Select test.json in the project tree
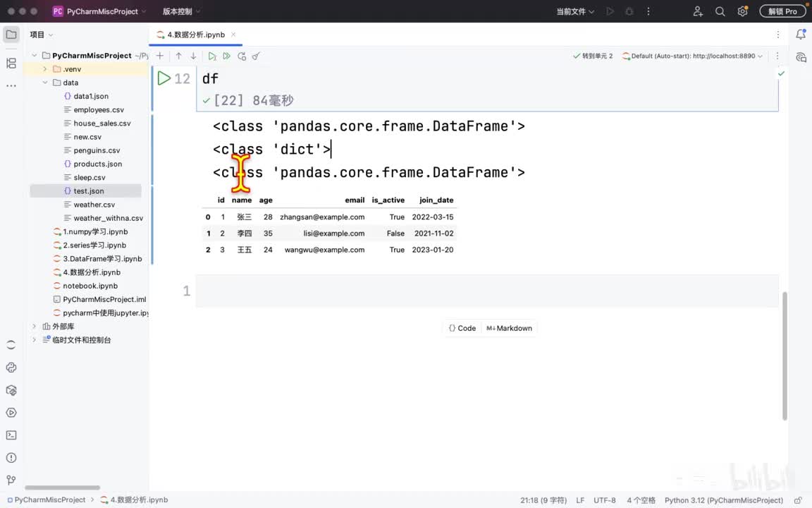The height and width of the screenshot is (508, 812). (89, 190)
